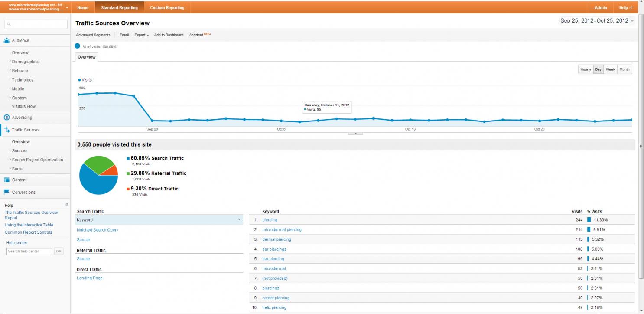Open the 'microdermal piercing' keyword
This screenshot has width=644, height=314.
click(282, 229)
